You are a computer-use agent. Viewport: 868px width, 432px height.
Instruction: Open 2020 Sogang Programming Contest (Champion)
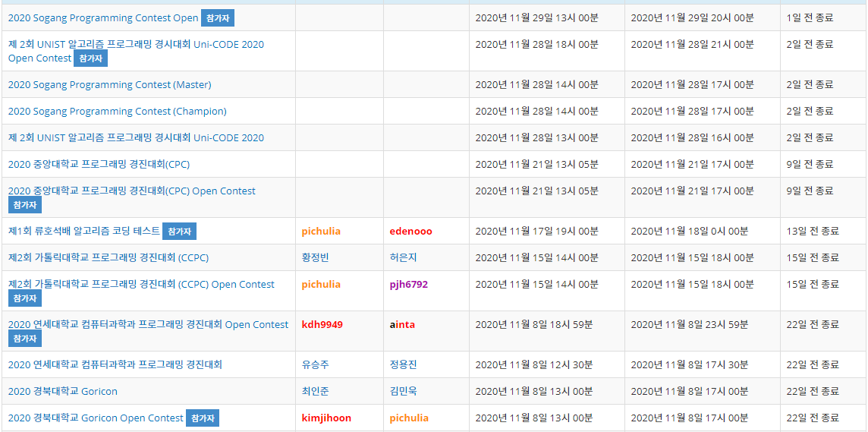118,112
